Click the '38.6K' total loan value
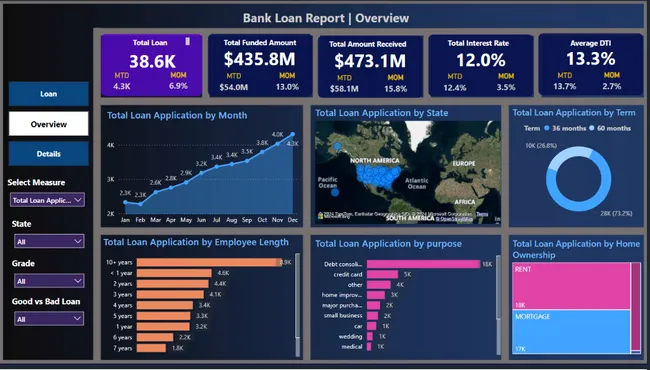The height and width of the screenshot is (370, 650). (152, 61)
